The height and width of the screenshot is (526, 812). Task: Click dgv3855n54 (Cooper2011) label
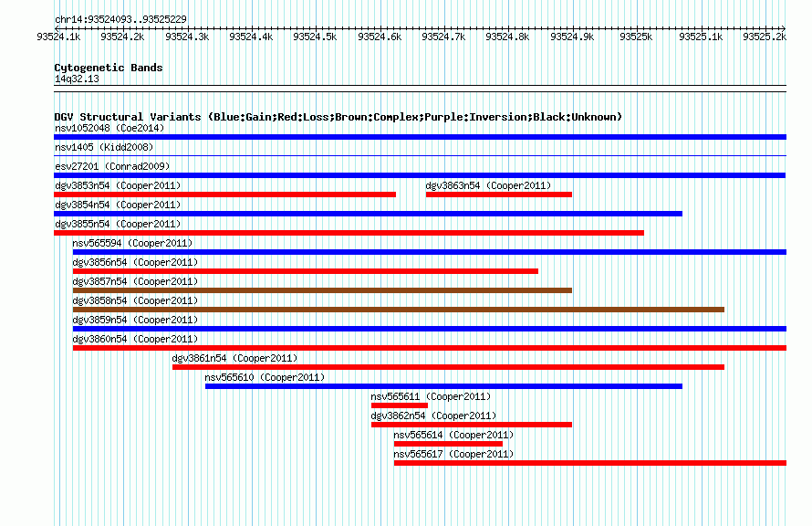(x=118, y=224)
